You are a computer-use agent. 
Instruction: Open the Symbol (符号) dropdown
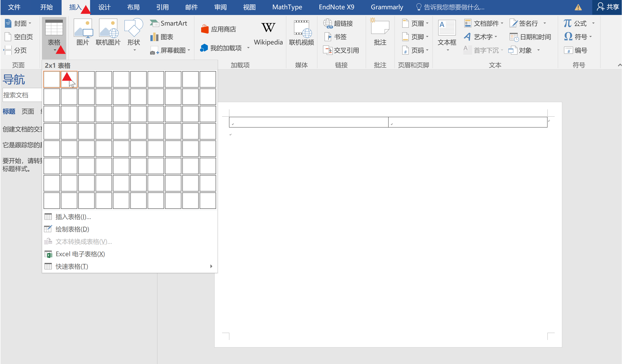click(x=578, y=37)
